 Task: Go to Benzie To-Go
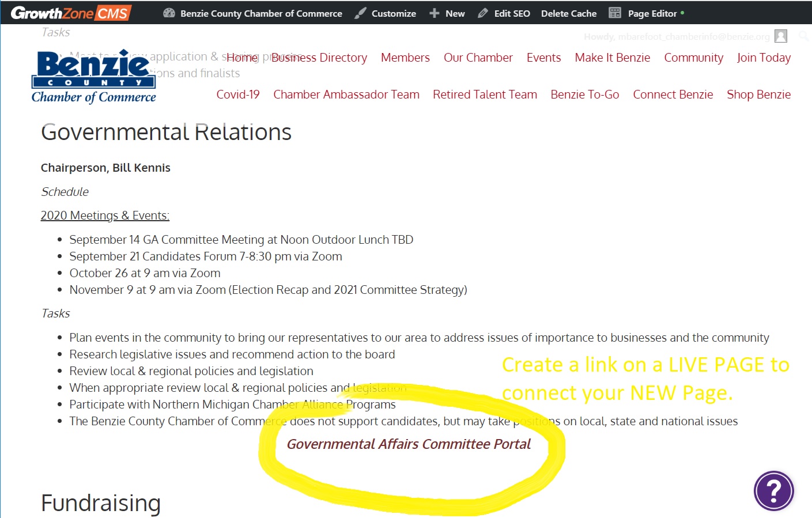click(585, 94)
